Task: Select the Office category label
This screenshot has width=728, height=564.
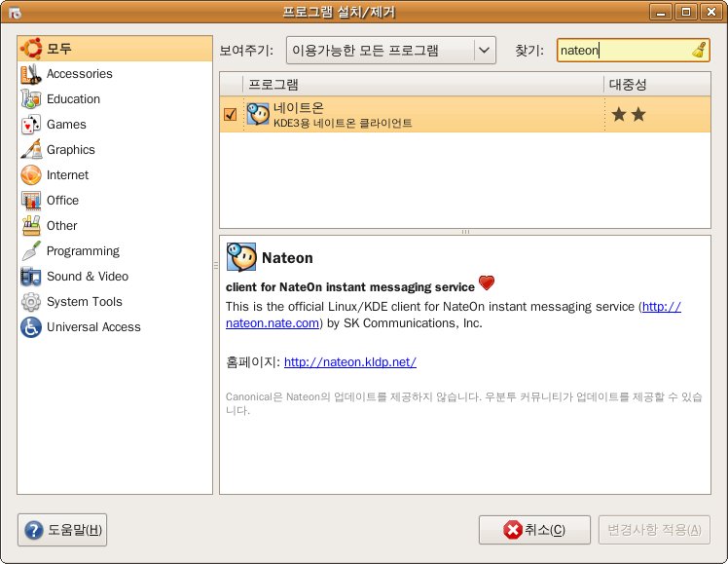Action: 62,201
